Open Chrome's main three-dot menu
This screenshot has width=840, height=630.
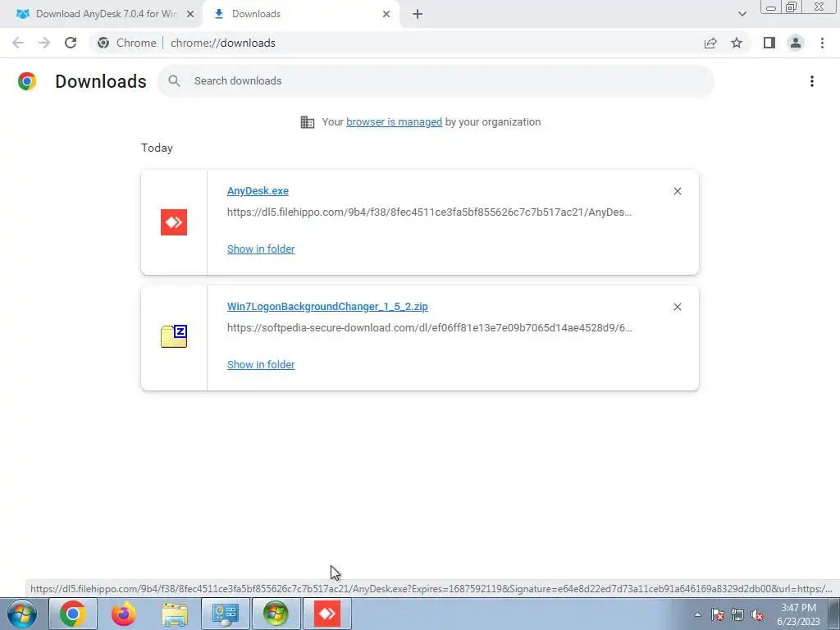[x=822, y=43]
